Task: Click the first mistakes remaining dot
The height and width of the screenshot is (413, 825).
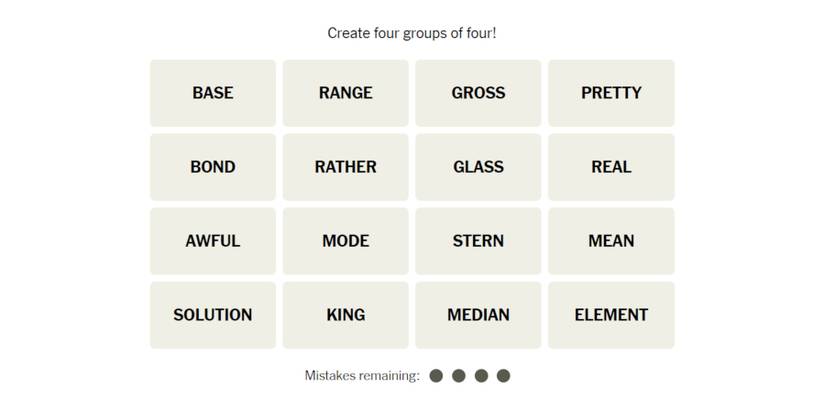Action: click(x=436, y=376)
